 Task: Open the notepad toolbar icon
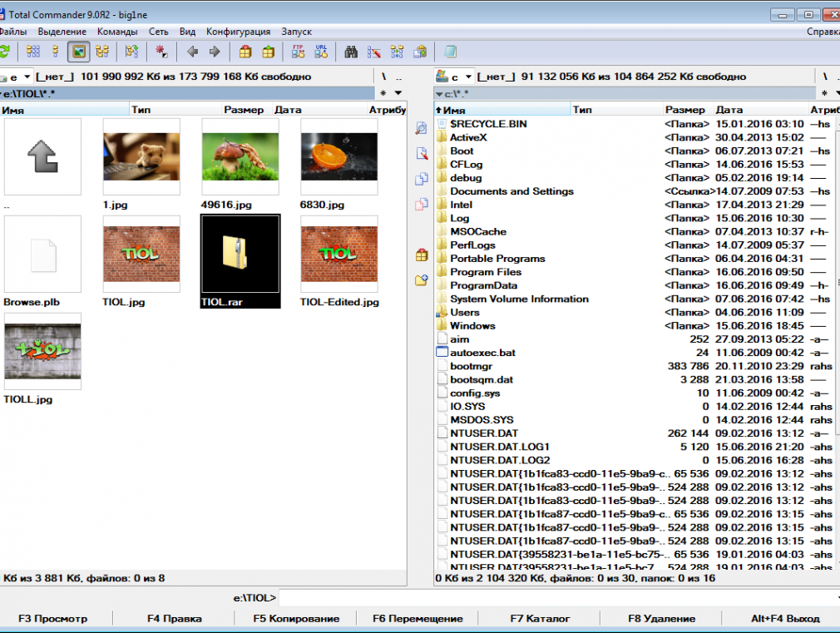[x=451, y=52]
